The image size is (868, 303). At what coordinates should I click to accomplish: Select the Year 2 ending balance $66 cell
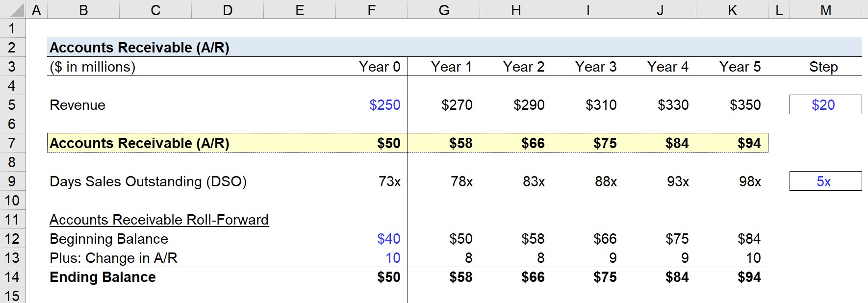[516, 277]
